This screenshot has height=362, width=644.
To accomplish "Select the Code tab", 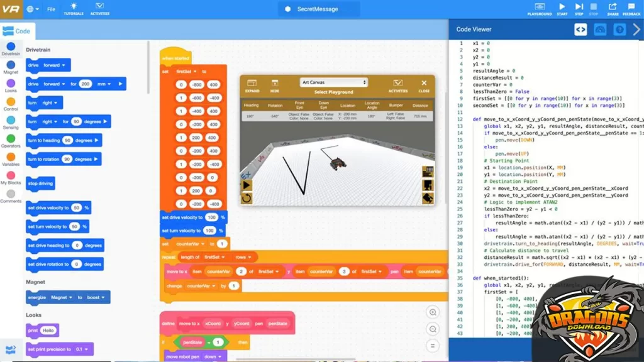I will (18, 31).
